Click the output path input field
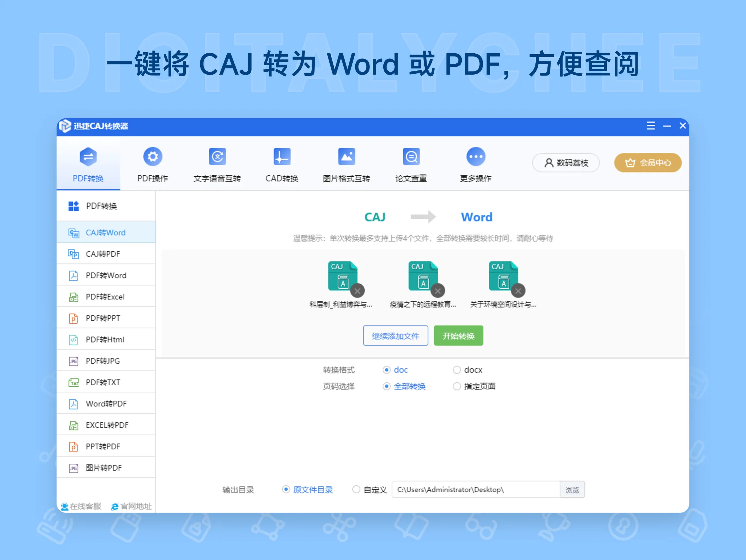The width and height of the screenshot is (746, 560). coord(472,490)
